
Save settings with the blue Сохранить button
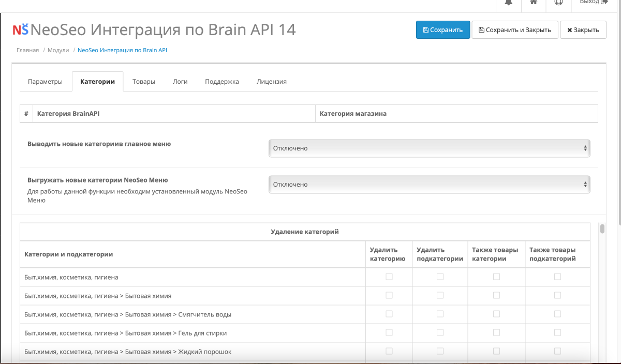pyautogui.click(x=443, y=30)
